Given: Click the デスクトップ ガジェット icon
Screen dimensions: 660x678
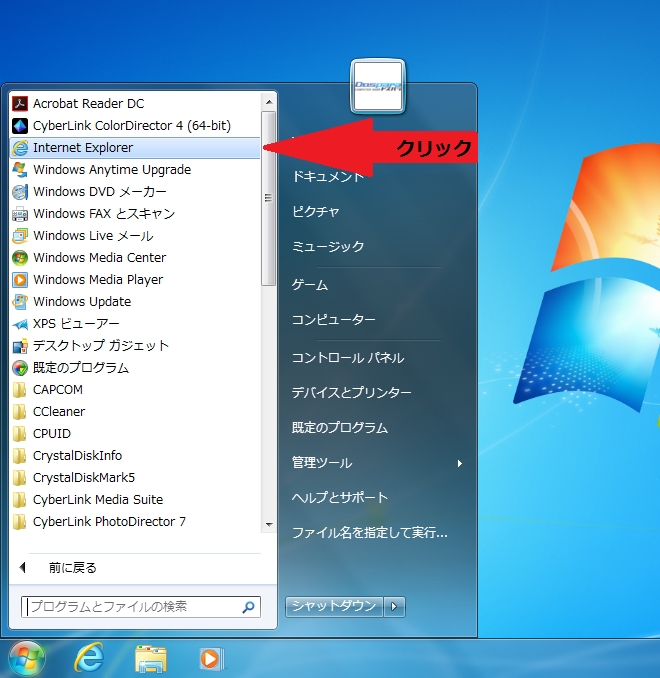Looking at the screenshot, I should pos(19,346).
